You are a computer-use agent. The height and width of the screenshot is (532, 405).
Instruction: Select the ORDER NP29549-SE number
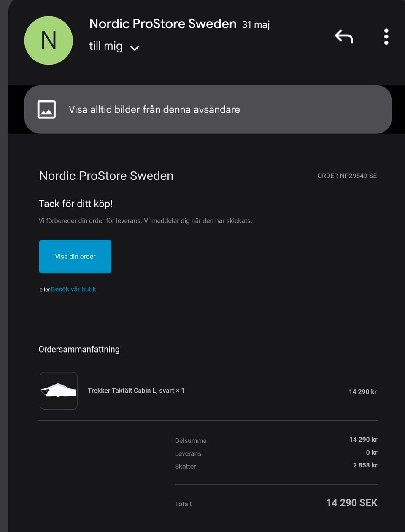click(347, 176)
